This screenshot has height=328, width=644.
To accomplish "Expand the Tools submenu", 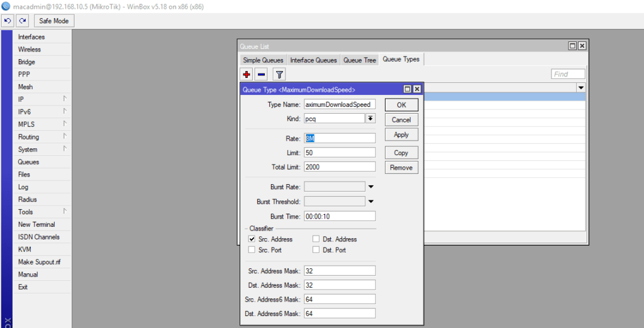I will click(42, 212).
